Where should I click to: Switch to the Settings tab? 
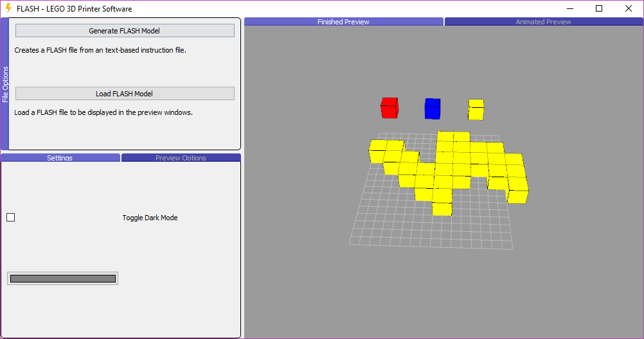60,157
